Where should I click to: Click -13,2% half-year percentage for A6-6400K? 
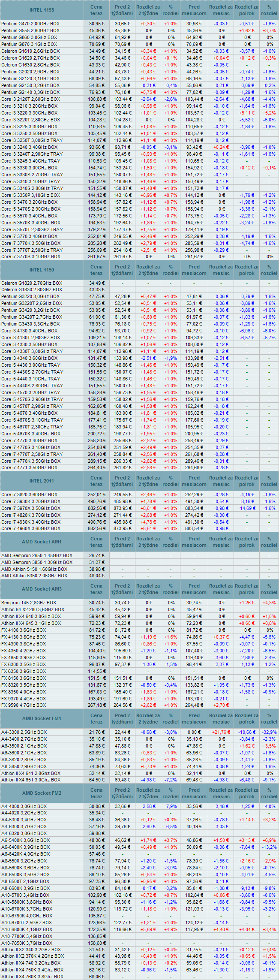click(269, 847)
